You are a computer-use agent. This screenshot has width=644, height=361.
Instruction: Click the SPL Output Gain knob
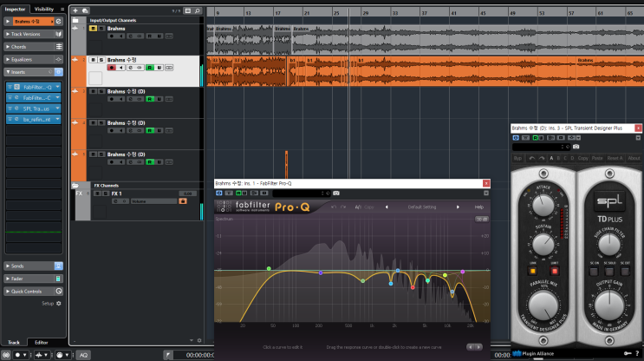point(609,305)
